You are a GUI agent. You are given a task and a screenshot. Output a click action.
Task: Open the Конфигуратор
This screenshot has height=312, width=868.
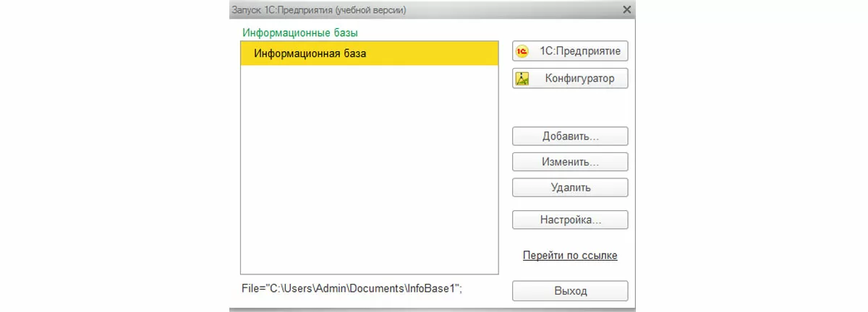[570, 79]
